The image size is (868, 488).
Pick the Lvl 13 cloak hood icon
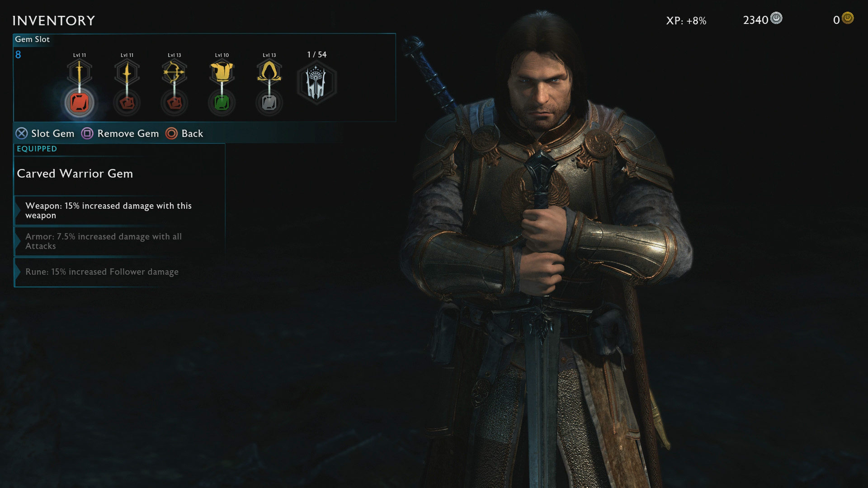pos(269,72)
